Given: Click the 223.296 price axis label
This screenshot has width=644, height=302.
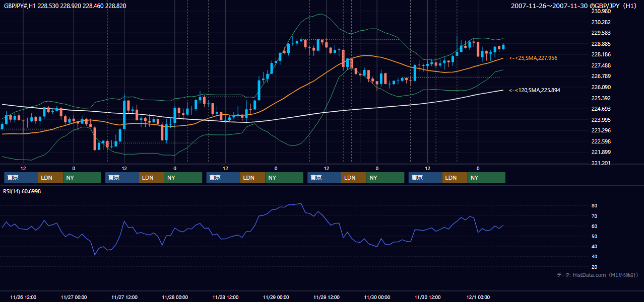Looking at the screenshot, I should click(601, 130).
